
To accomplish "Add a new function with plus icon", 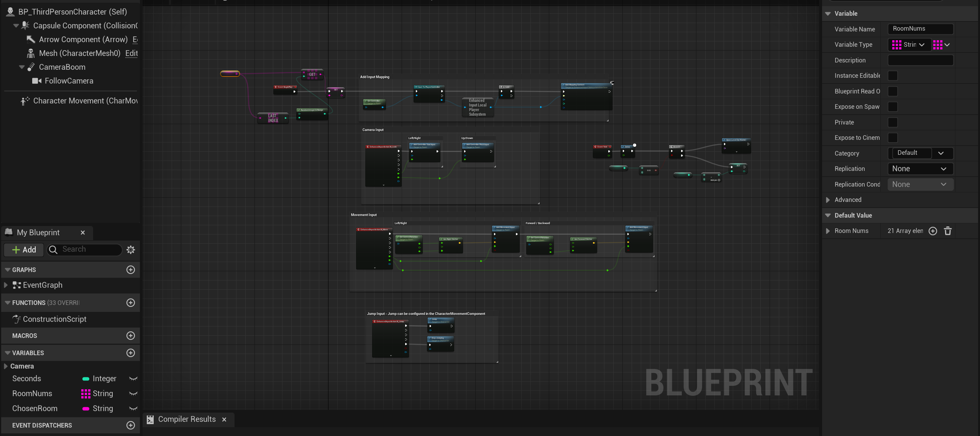I will point(130,303).
